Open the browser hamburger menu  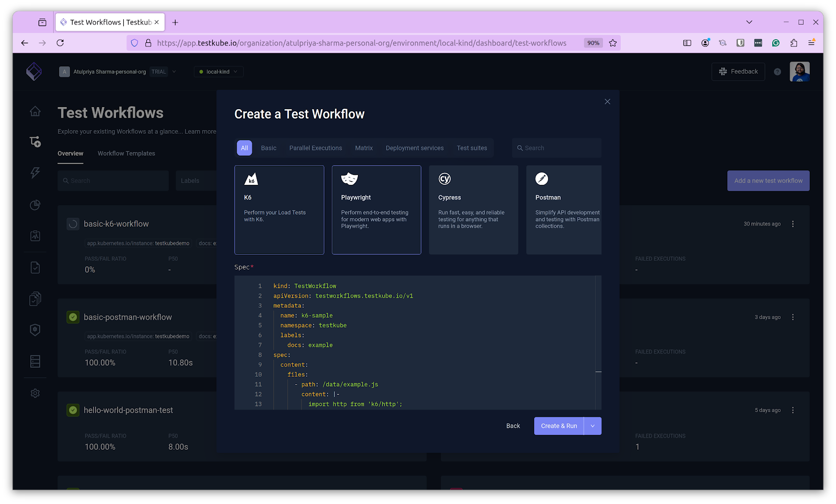[811, 43]
